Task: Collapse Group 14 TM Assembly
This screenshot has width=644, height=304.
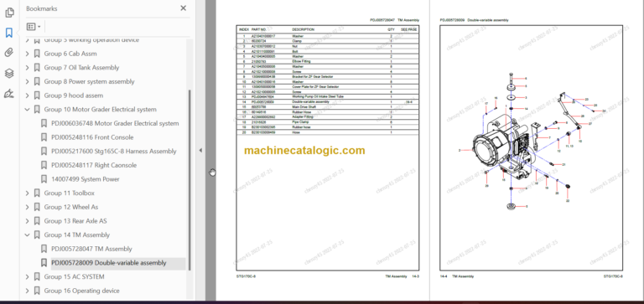Action: point(28,234)
